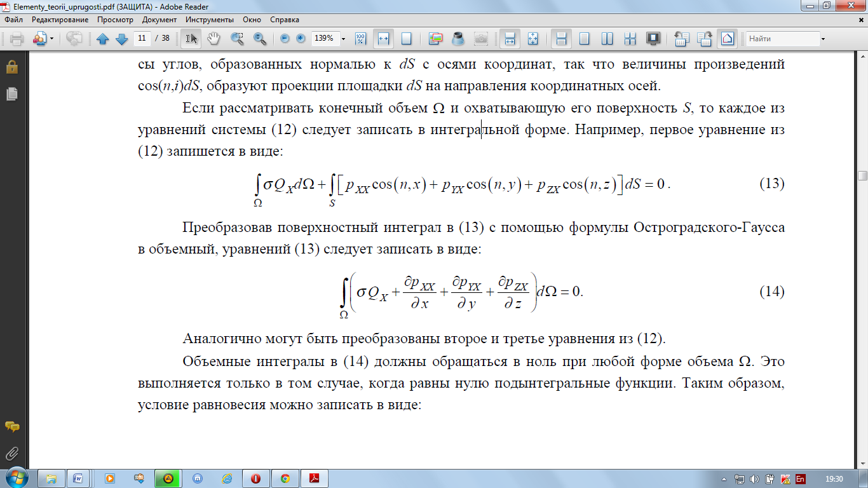Image resolution: width=868 pixels, height=488 pixels.
Task: Zoom out with the minus button
Action: (285, 39)
